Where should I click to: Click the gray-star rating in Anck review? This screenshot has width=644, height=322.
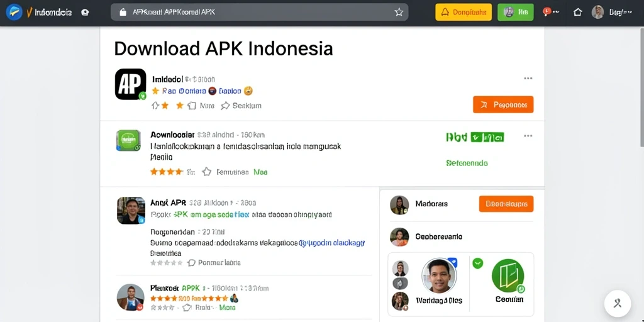(x=166, y=263)
